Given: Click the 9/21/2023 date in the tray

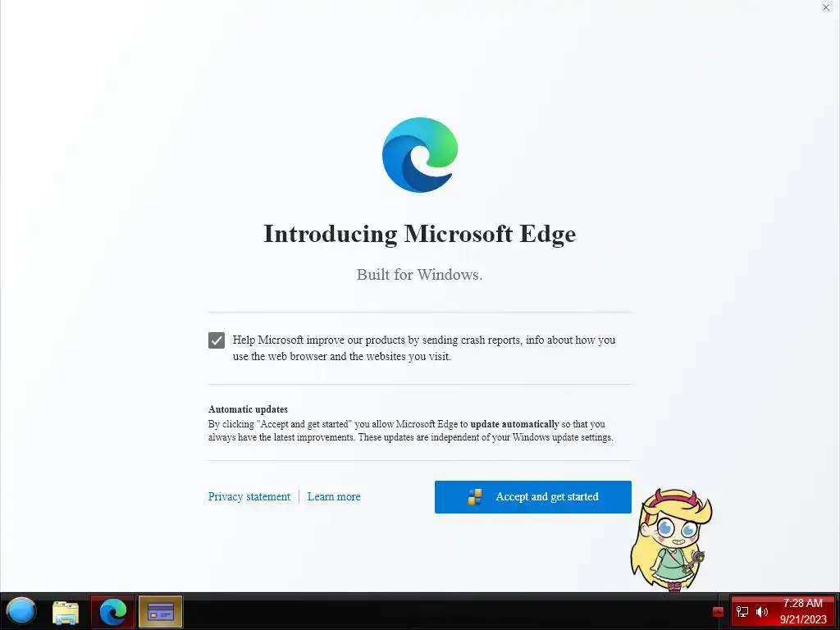Looking at the screenshot, I should 803,619.
